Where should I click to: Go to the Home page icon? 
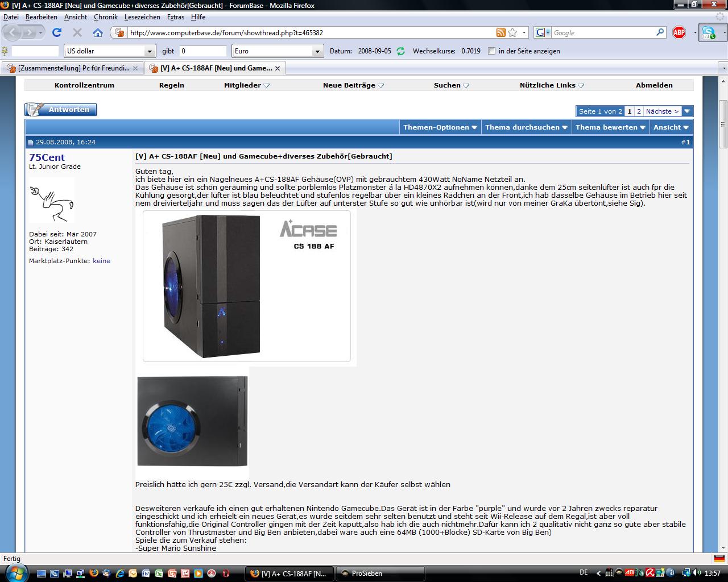[x=98, y=32]
